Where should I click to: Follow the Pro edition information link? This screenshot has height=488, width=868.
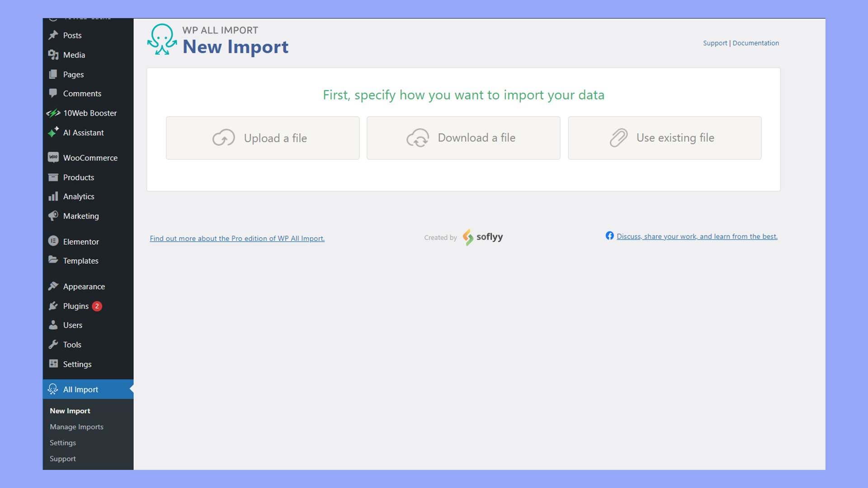[x=237, y=238]
